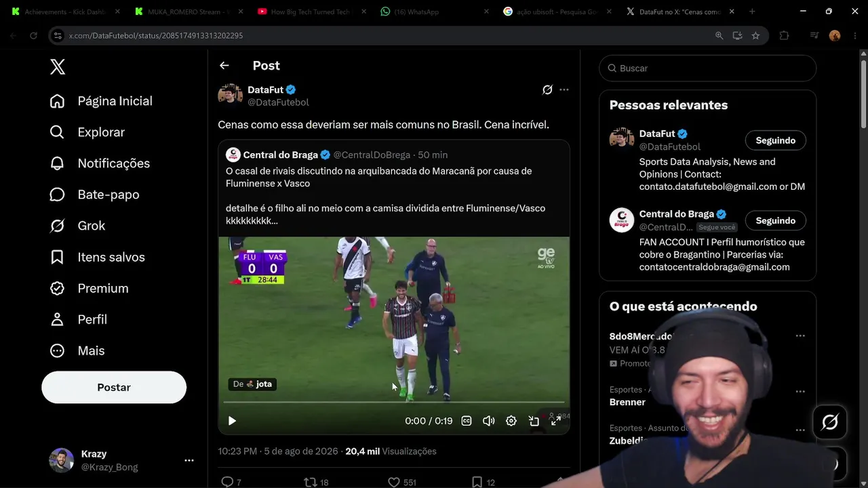Open Itens salvos bookmarks
Screen dimensions: 868x488
coord(98,257)
